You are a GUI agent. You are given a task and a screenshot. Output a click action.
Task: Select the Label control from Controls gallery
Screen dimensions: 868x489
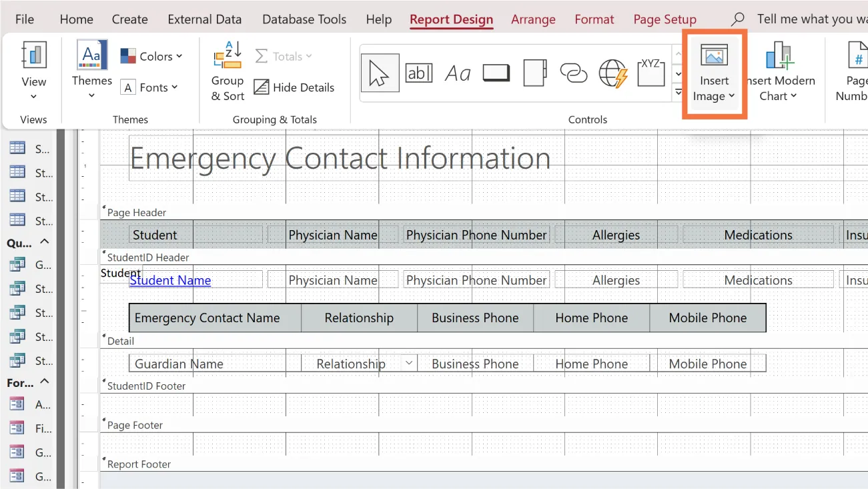458,73
